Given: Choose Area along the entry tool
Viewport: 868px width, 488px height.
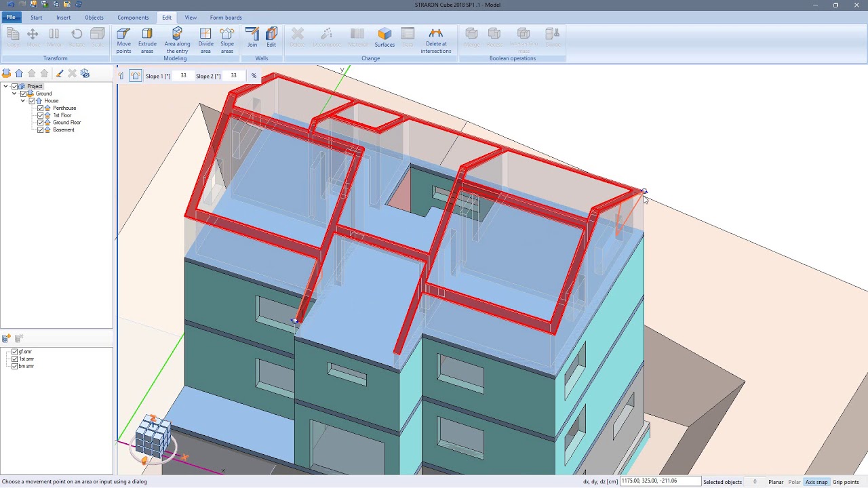Looking at the screenshot, I should click(x=177, y=41).
